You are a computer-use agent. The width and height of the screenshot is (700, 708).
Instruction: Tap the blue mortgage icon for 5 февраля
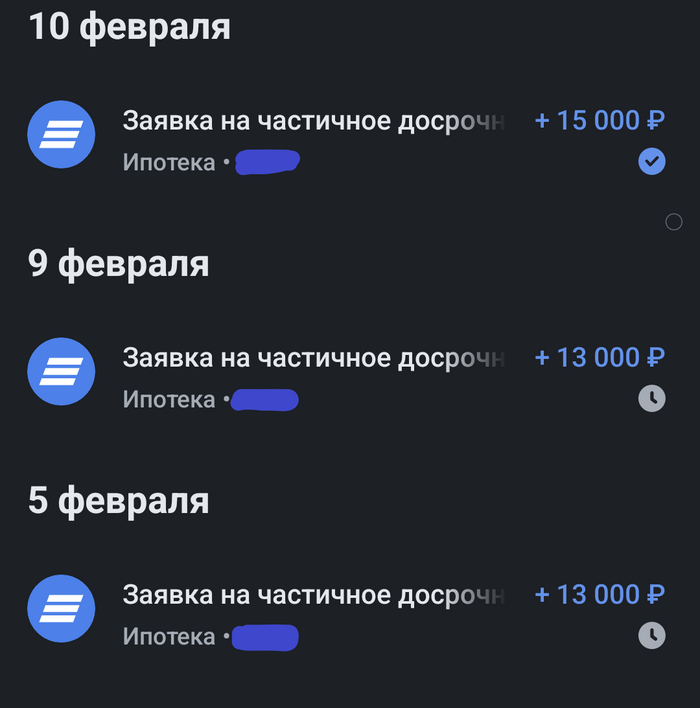pyautogui.click(x=61, y=609)
